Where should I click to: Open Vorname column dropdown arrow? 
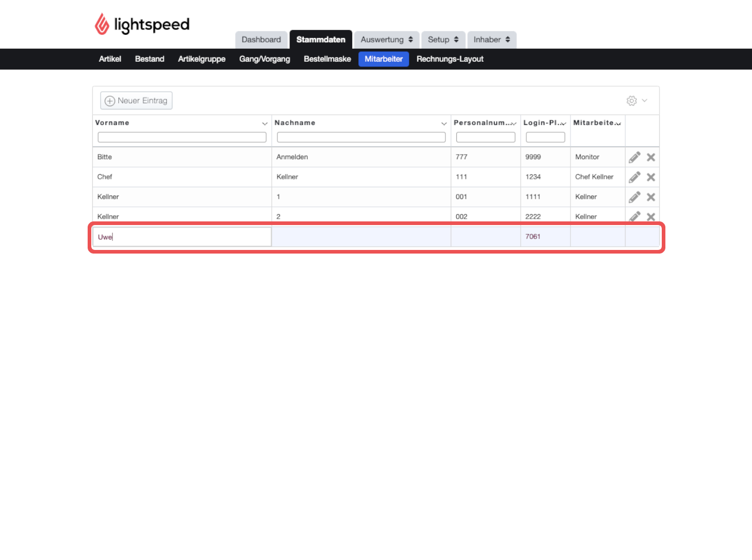[x=264, y=123]
